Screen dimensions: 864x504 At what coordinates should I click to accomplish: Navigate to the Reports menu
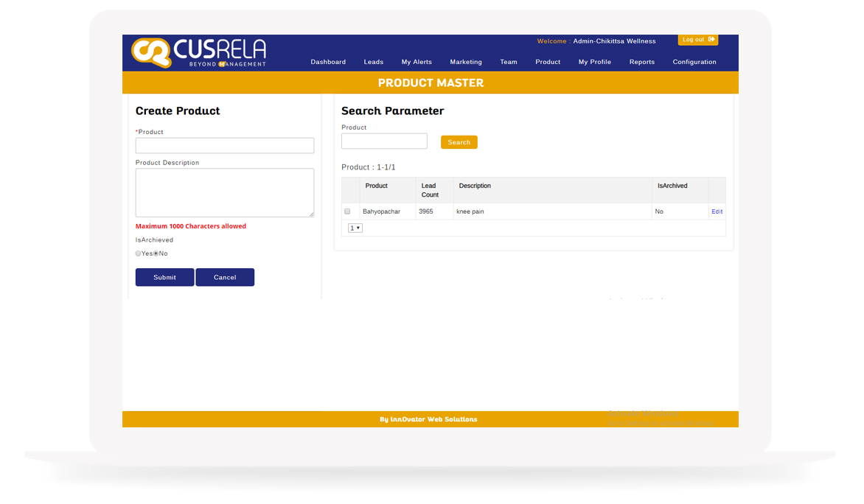point(641,62)
